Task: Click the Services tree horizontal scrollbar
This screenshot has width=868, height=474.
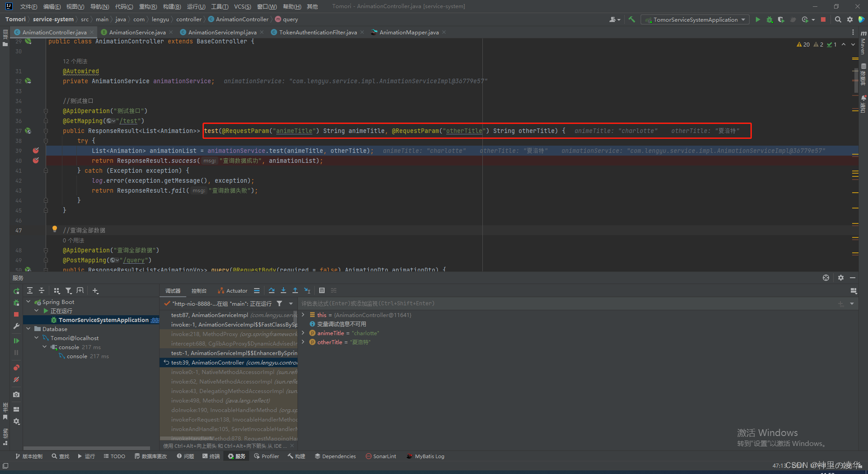Action: (86, 448)
